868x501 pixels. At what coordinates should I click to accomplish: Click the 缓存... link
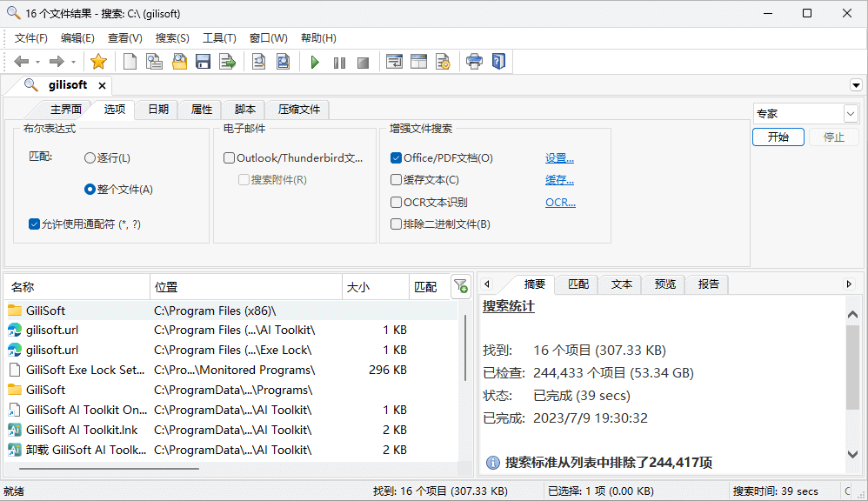(559, 180)
